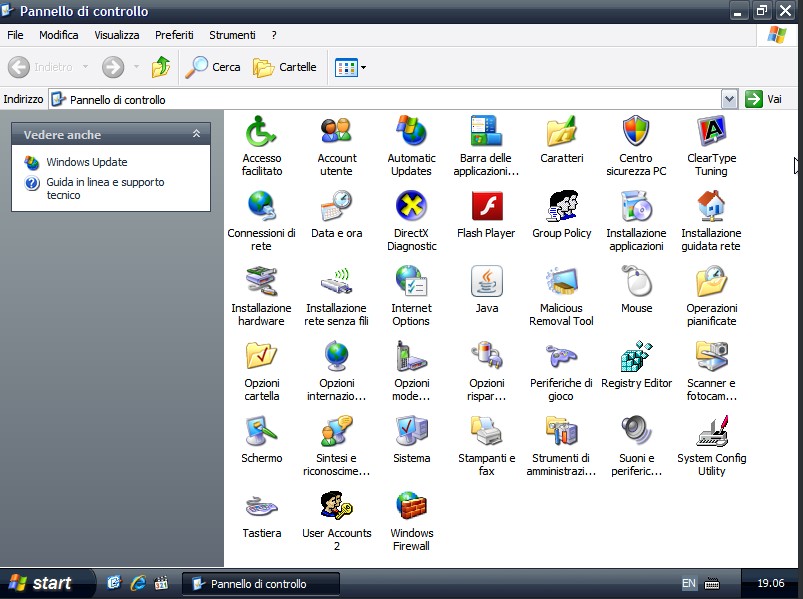Open the Internet Options applet

point(411,295)
